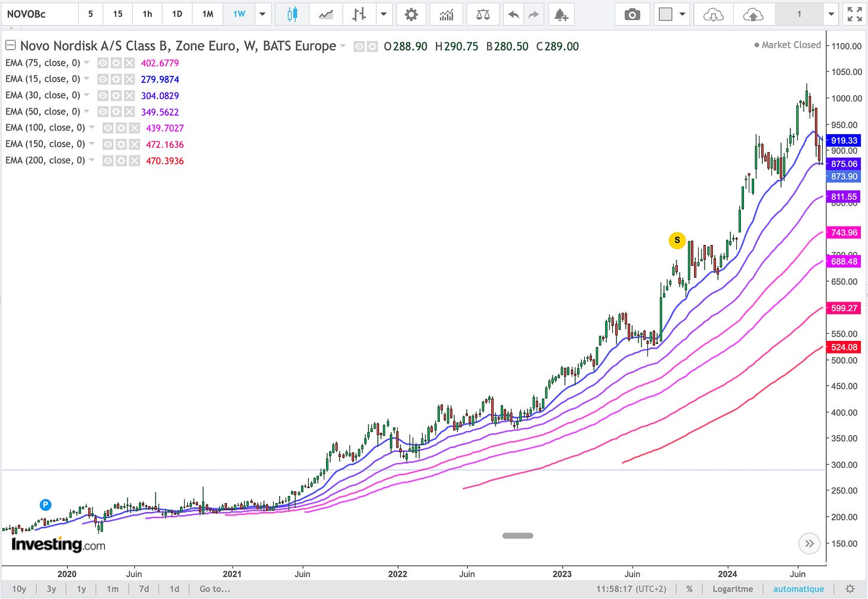868x599 pixels.
Task: Switch to the 1y range
Action: pyautogui.click(x=82, y=589)
